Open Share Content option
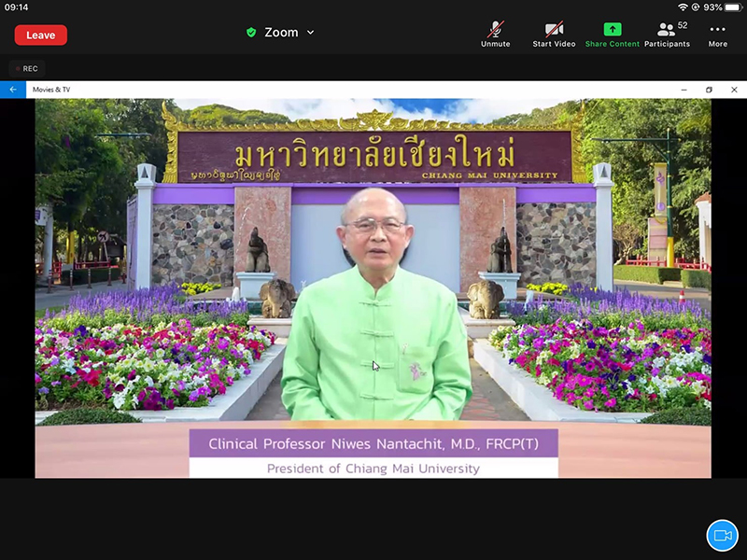 [612, 35]
